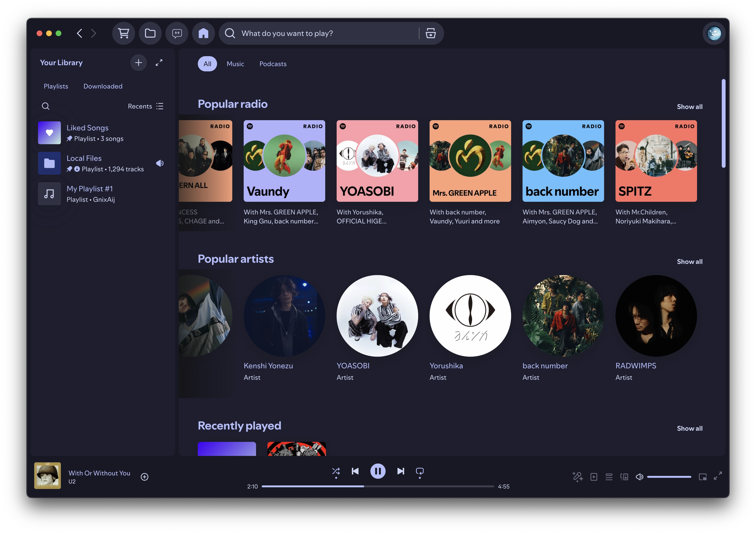Toggle the Now Playing view
Viewport: 756px width, 533px height.
tap(594, 477)
